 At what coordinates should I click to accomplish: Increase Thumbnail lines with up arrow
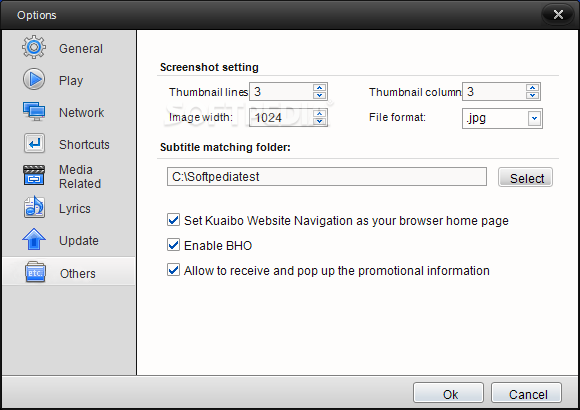tap(319, 88)
